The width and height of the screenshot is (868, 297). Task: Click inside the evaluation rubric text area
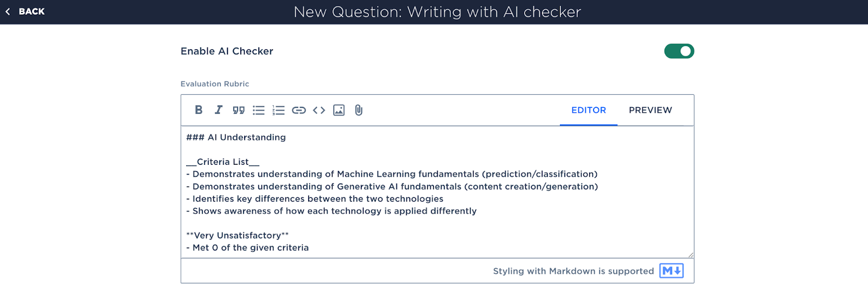pyautogui.click(x=437, y=192)
